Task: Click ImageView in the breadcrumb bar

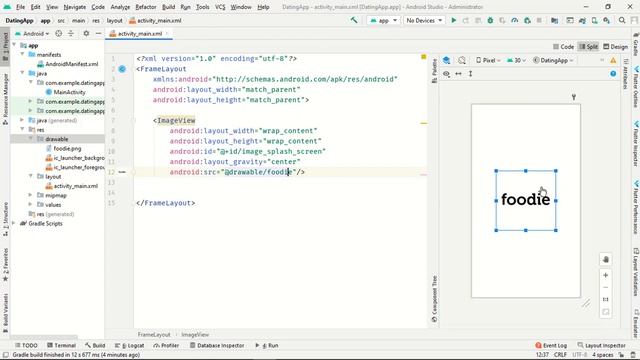Action: click(195, 334)
